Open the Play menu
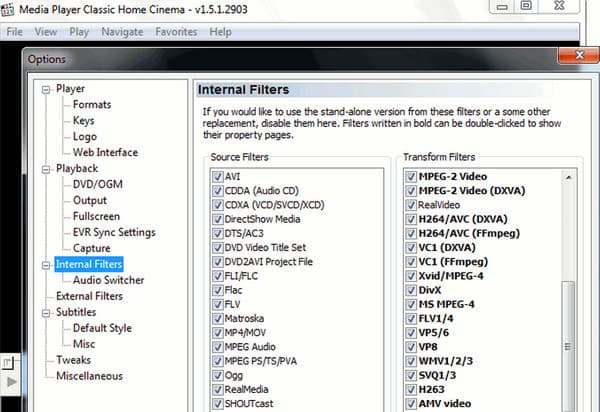The width and height of the screenshot is (600, 412). pos(79,32)
